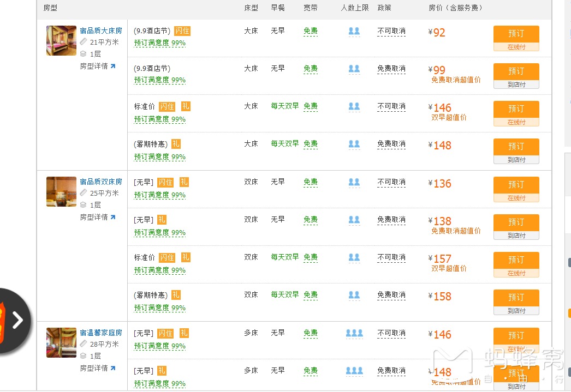Click 免费取消 policy on ¥148 大床 row
This screenshot has width=571, height=392.
click(391, 144)
